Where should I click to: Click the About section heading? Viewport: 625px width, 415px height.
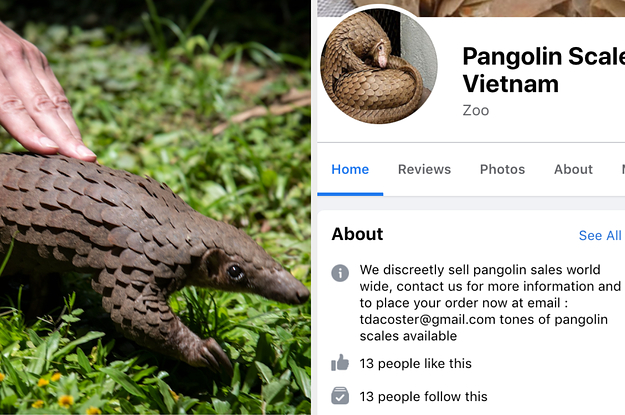357,234
